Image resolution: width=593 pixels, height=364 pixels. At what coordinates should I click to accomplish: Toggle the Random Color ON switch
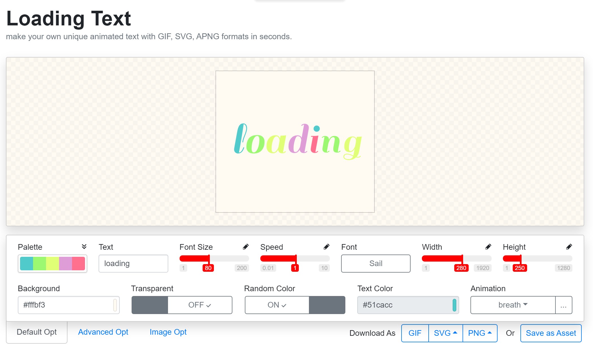click(295, 305)
